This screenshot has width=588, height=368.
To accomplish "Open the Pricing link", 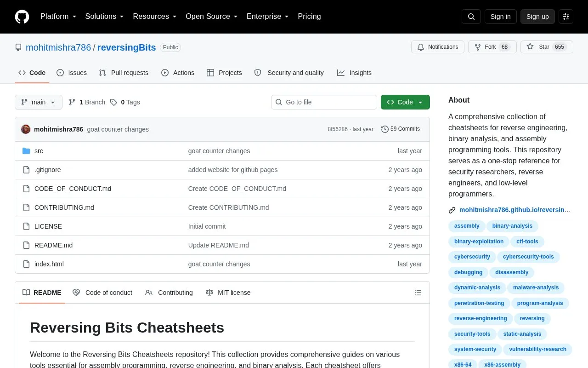I will [x=309, y=17].
